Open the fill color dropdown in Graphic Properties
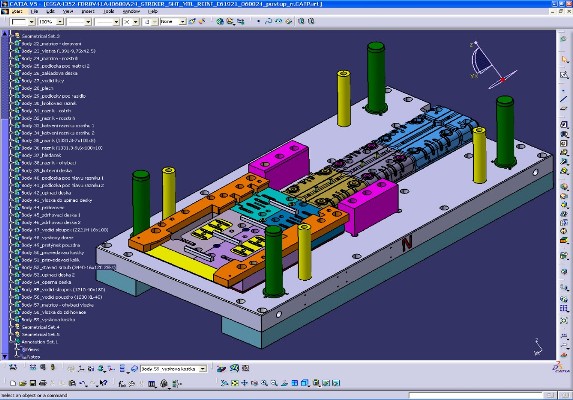 point(32,22)
